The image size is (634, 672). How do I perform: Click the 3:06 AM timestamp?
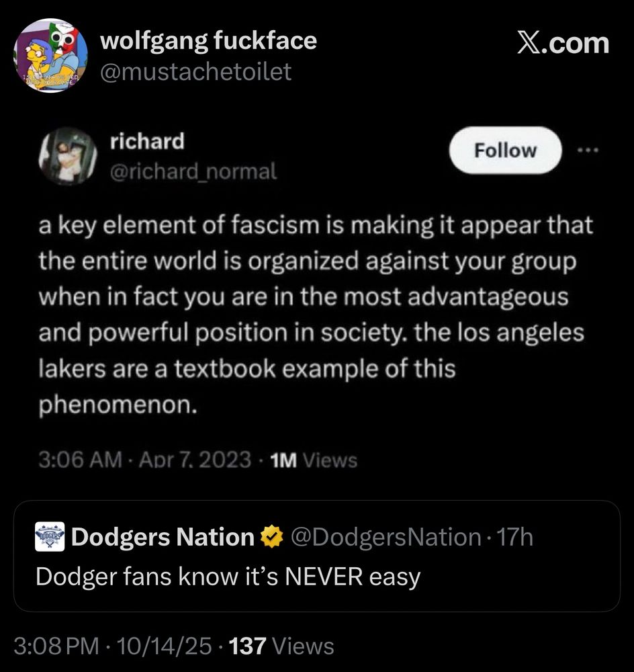tap(80, 460)
